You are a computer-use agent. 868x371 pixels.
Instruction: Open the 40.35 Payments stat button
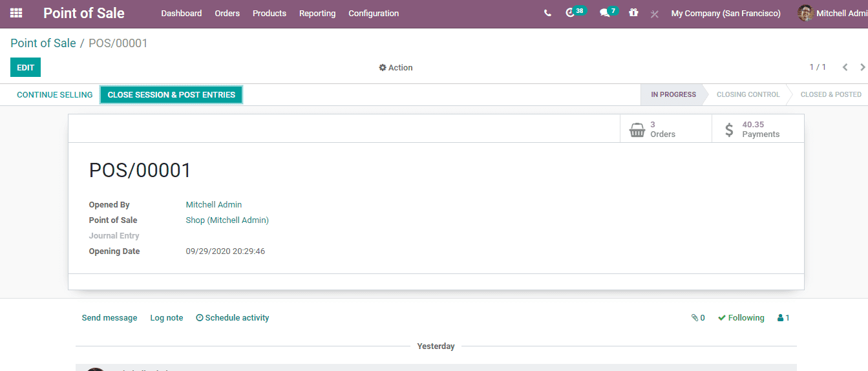coord(758,129)
